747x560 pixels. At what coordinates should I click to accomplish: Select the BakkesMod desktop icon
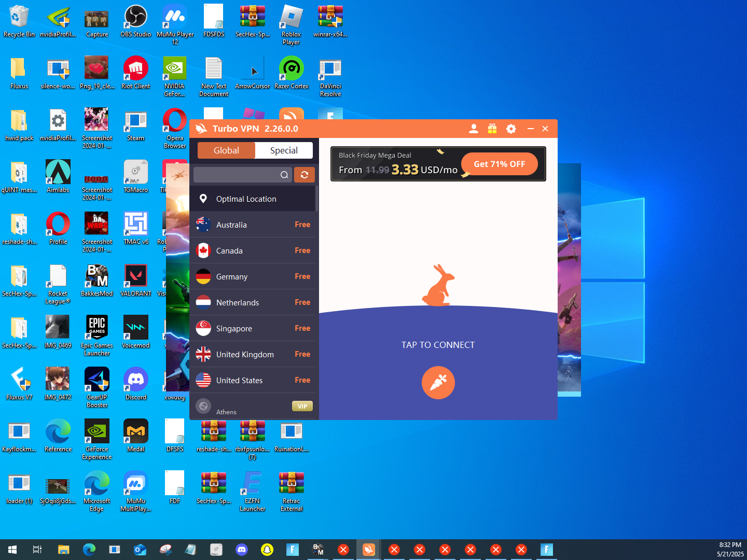pyautogui.click(x=97, y=281)
